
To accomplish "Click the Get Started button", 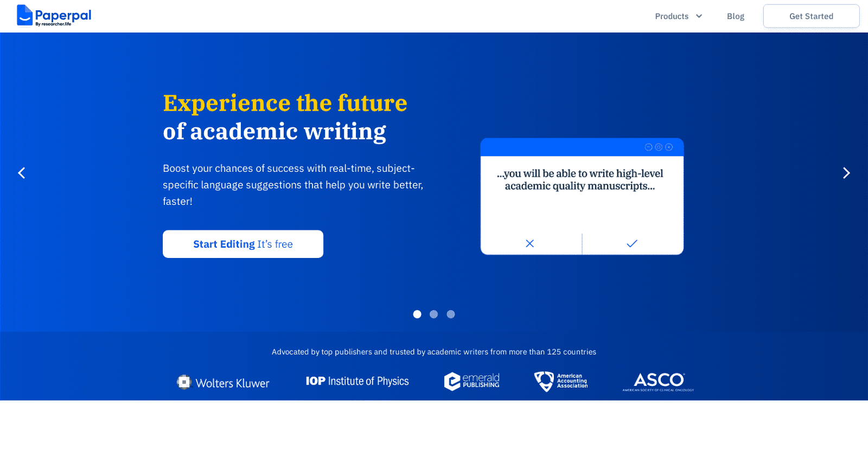I will tap(811, 16).
